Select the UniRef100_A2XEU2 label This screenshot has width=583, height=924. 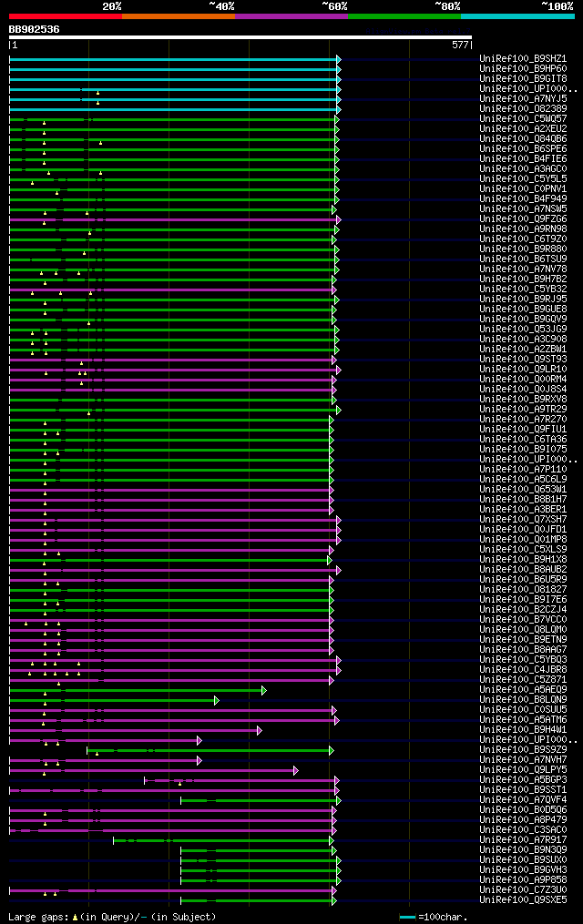[x=523, y=129]
